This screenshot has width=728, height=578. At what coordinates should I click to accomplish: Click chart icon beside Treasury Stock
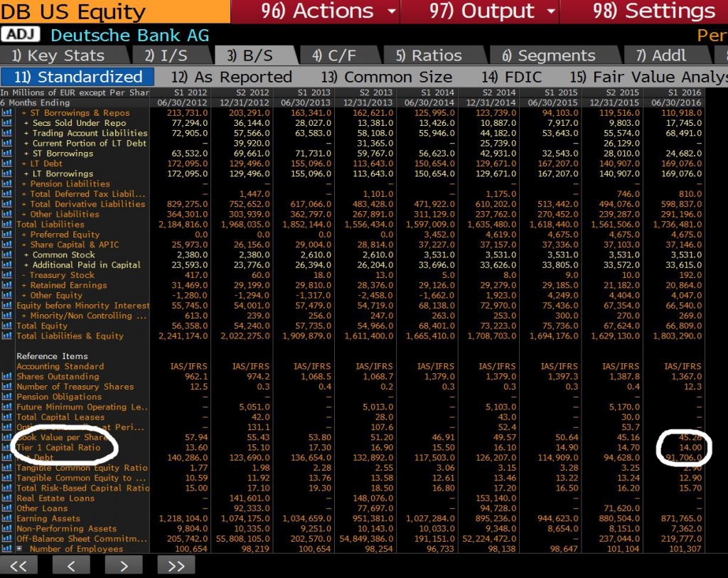pyautogui.click(x=7, y=275)
